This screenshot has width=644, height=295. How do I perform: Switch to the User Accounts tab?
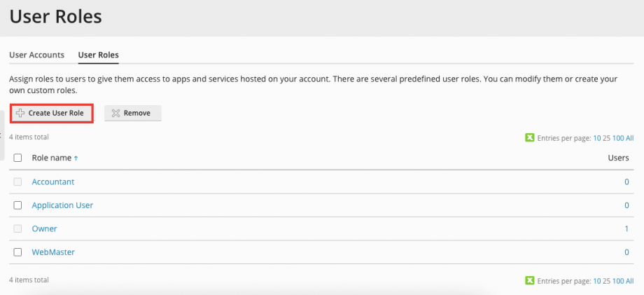tap(37, 55)
